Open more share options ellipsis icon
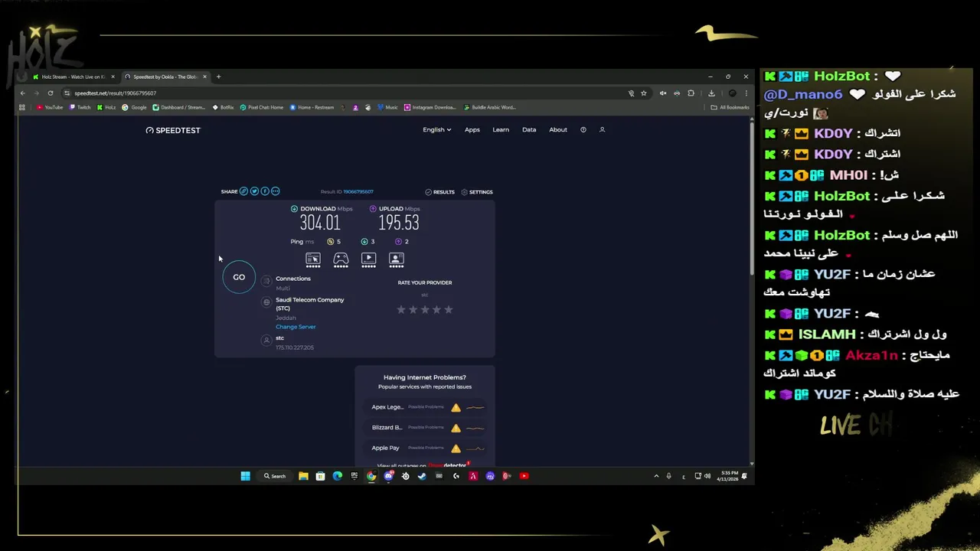 (276, 191)
